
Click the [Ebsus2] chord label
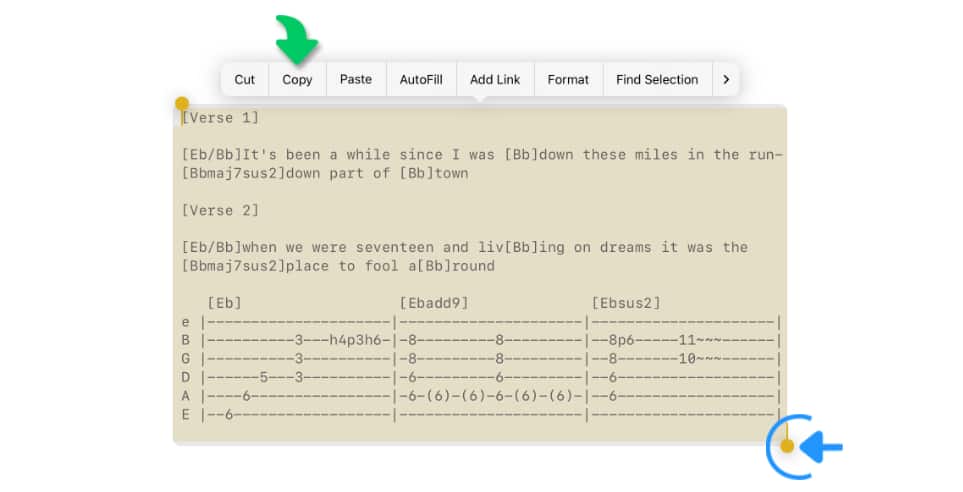[626, 303]
